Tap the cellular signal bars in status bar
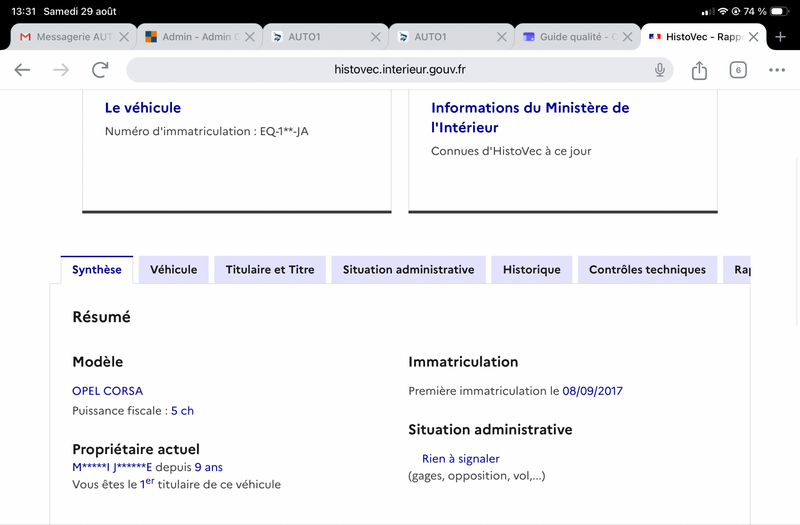The height and width of the screenshot is (525, 800). pyautogui.click(x=708, y=11)
